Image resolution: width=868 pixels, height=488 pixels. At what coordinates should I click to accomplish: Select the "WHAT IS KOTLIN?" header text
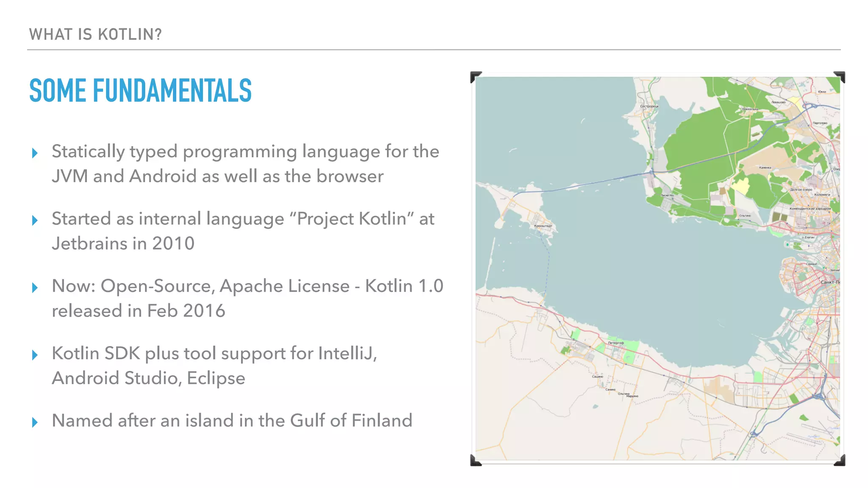tap(95, 34)
